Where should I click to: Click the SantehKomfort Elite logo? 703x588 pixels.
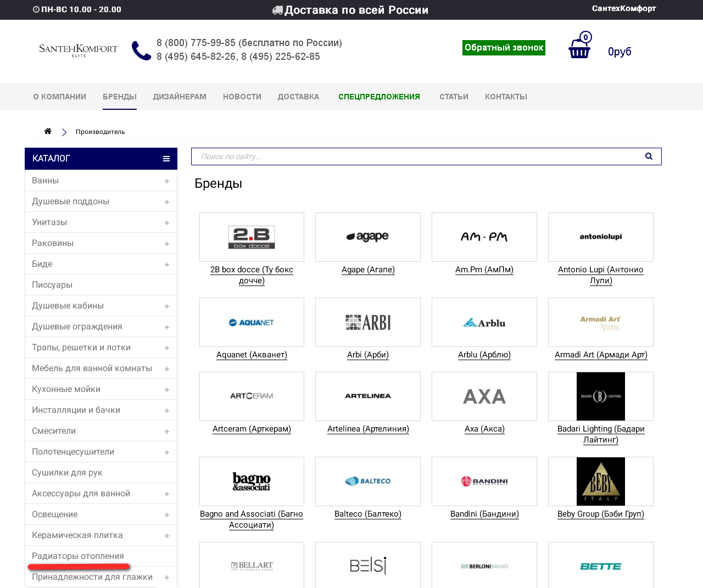point(79,50)
